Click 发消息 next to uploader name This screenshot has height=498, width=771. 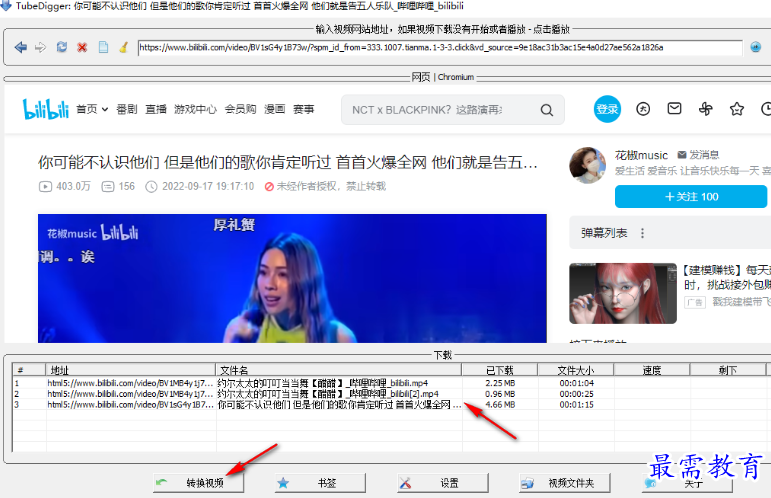click(698, 155)
